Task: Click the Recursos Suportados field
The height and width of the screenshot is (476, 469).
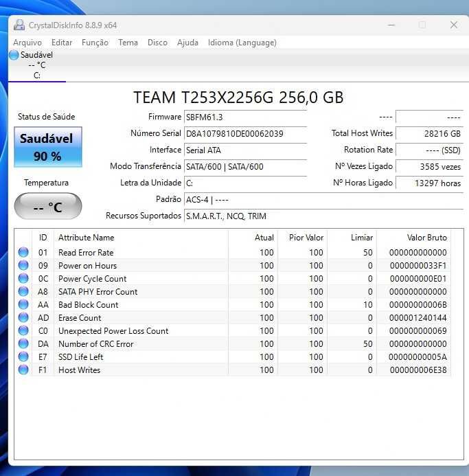Action: pos(323,216)
